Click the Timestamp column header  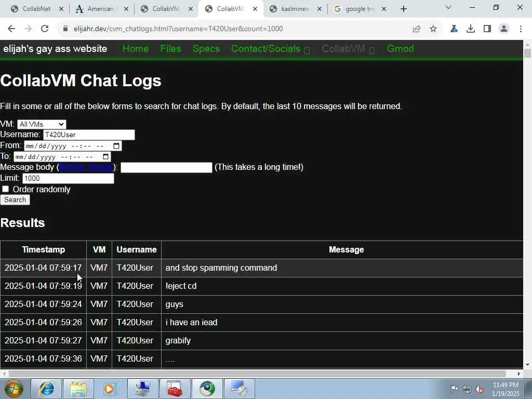pyautogui.click(x=44, y=250)
